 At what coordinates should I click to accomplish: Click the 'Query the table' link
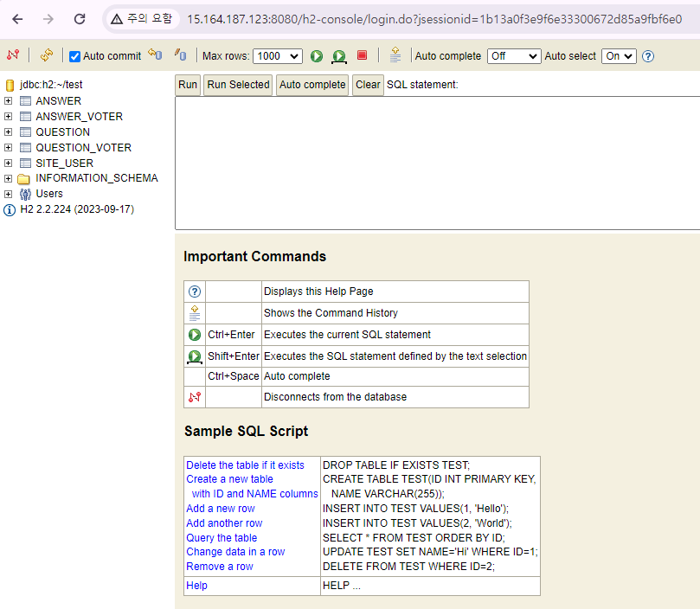[222, 538]
